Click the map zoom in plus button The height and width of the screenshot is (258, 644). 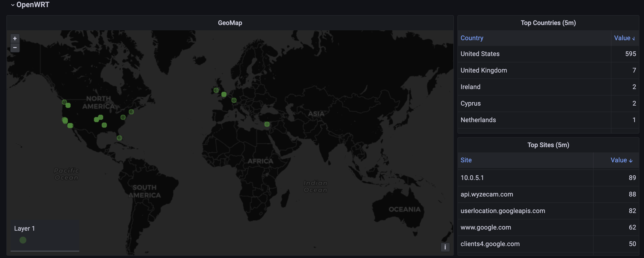pos(15,38)
